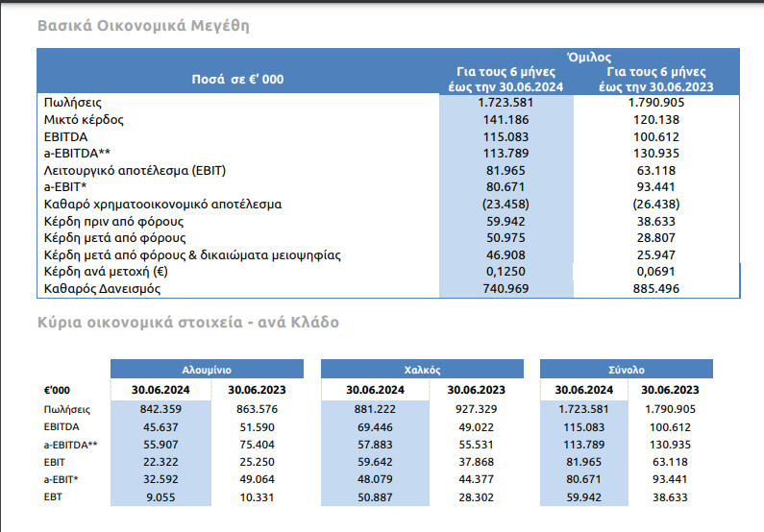The width and height of the screenshot is (764, 532).
Task: Click 'Κέρδη μετά από φόρους & δικαιώματα μειοψηφίας'
Action: coord(192,255)
